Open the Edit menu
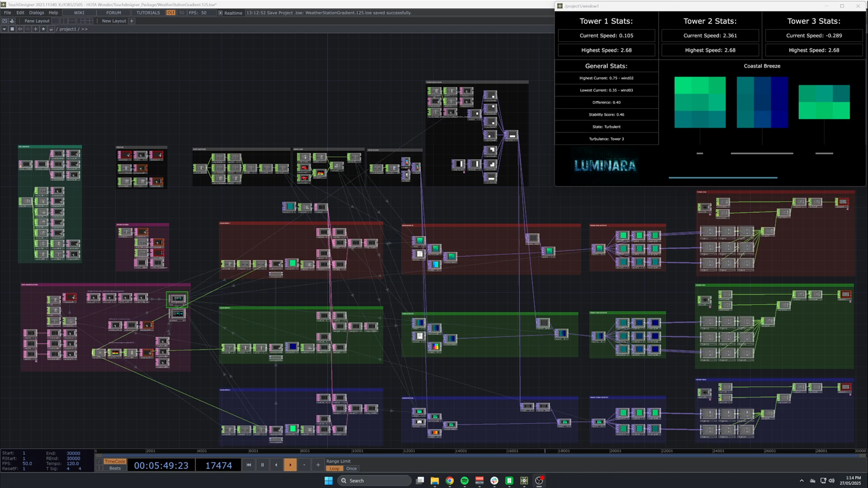 point(20,13)
